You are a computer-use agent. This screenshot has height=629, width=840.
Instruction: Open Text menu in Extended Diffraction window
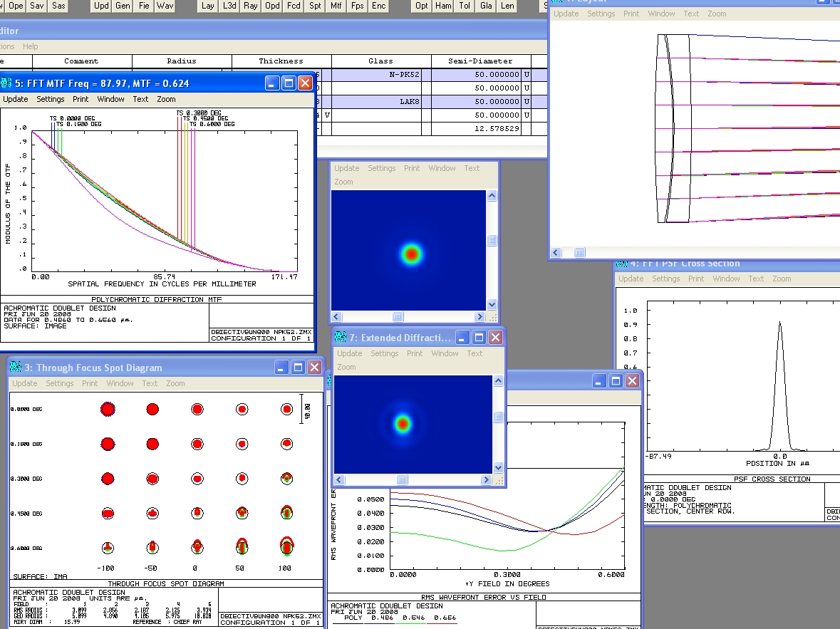click(x=474, y=353)
